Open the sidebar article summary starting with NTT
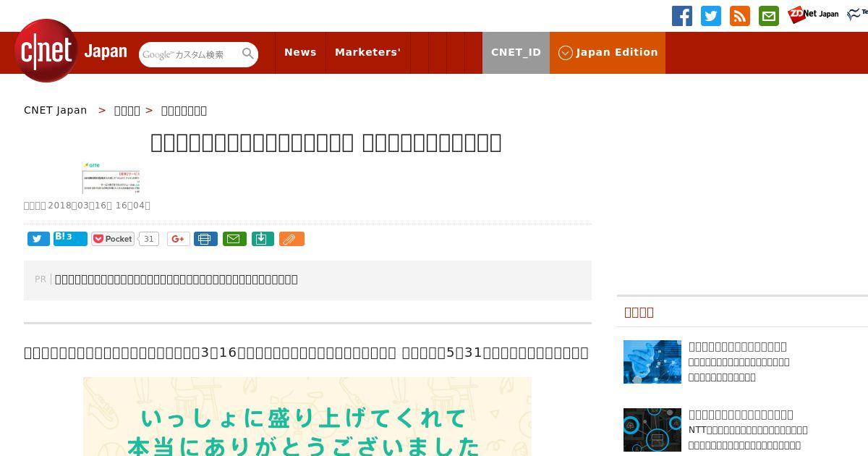 coord(748,437)
